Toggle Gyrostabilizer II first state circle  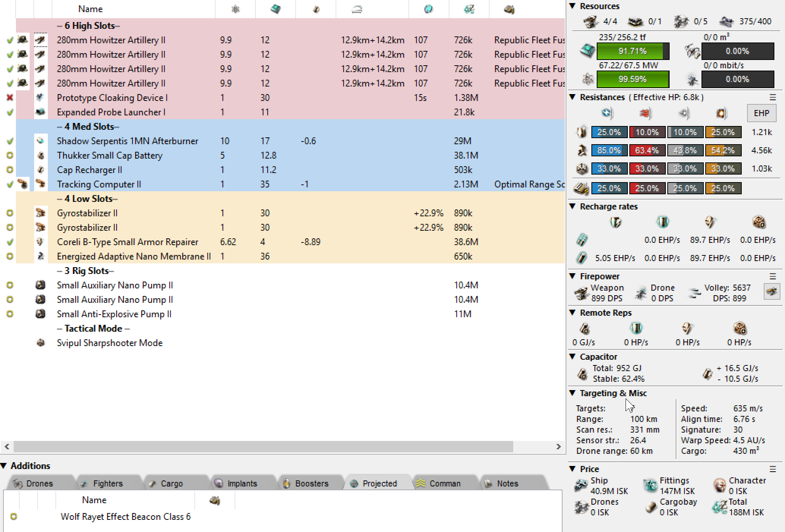pyautogui.click(x=10, y=213)
